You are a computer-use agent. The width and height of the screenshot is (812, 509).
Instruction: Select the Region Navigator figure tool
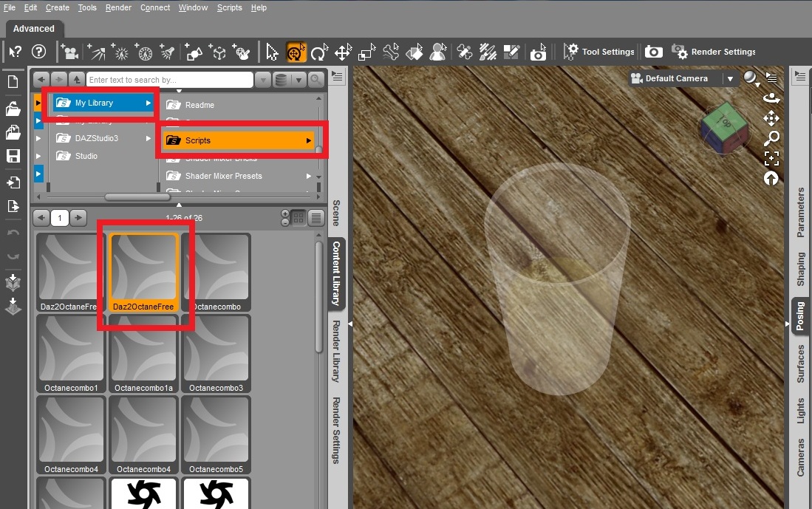coord(438,52)
